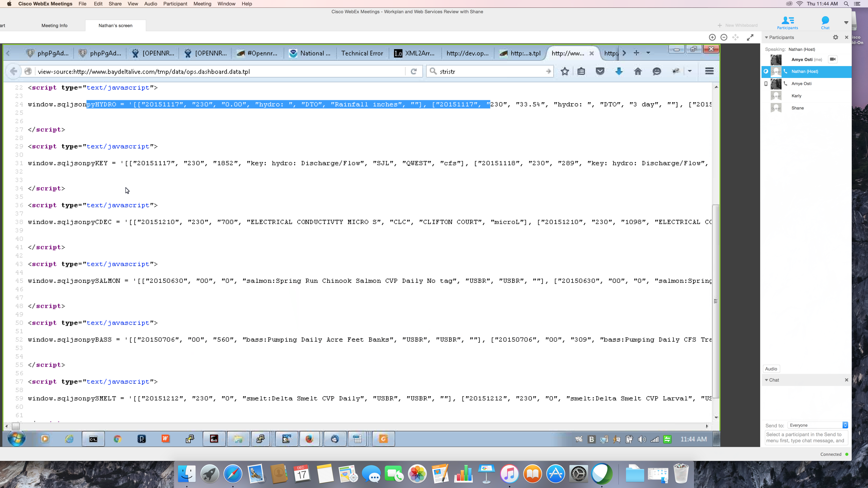Open Calendar in the Dock
The width and height of the screenshot is (868, 488).
(302, 474)
